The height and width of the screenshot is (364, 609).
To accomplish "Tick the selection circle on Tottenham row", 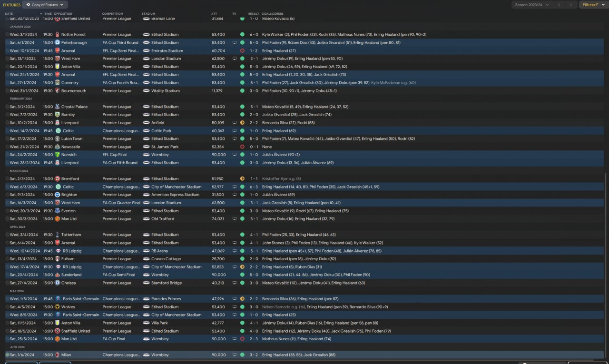I will [7, 235].
